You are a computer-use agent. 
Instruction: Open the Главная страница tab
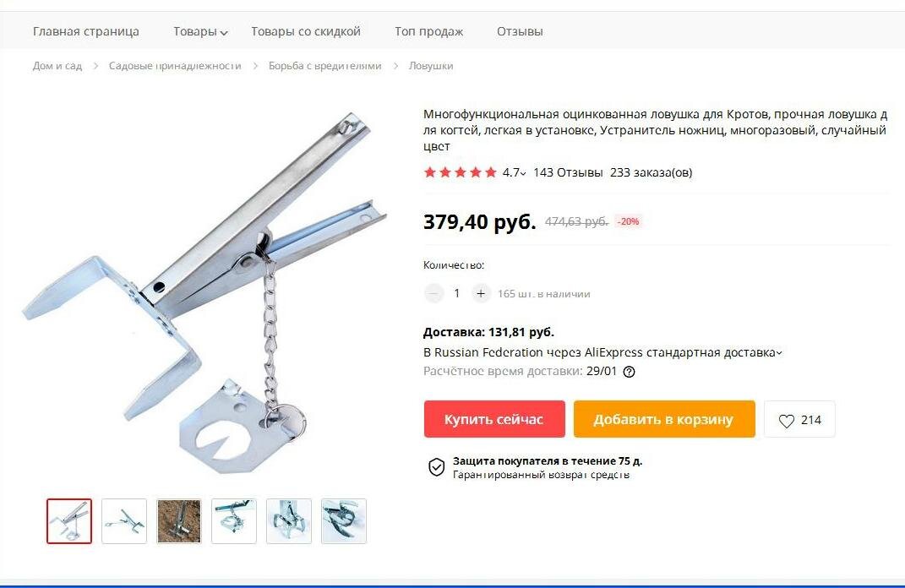[86, 32]
